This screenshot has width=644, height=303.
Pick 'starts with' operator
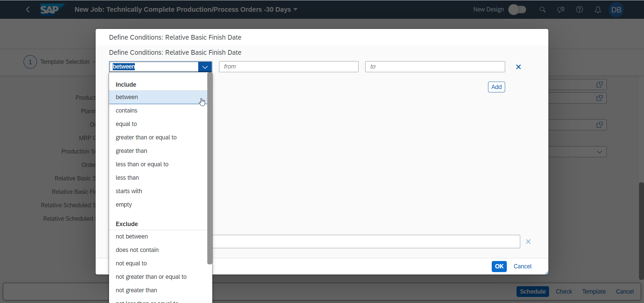pyautogui.click(x=158, y=191)
